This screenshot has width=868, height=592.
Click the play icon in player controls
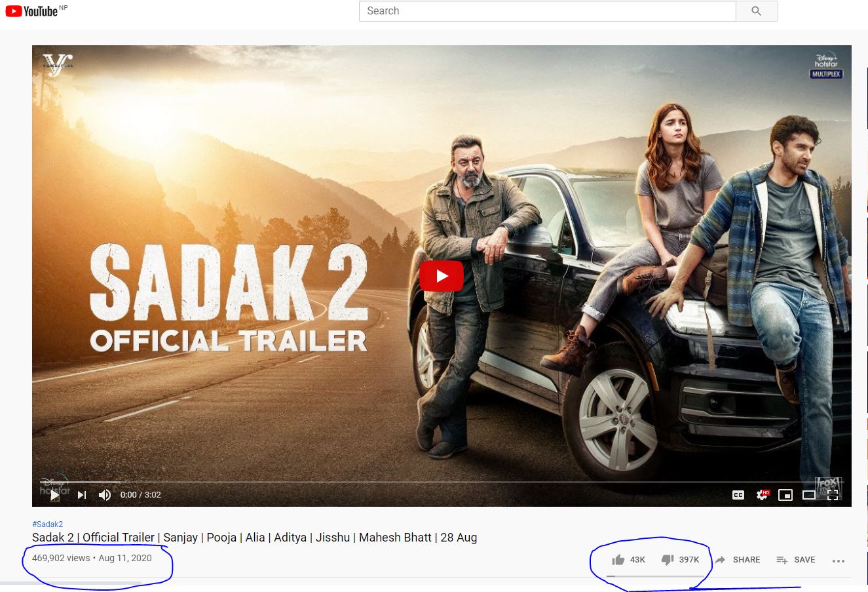(x=55, y=495)
